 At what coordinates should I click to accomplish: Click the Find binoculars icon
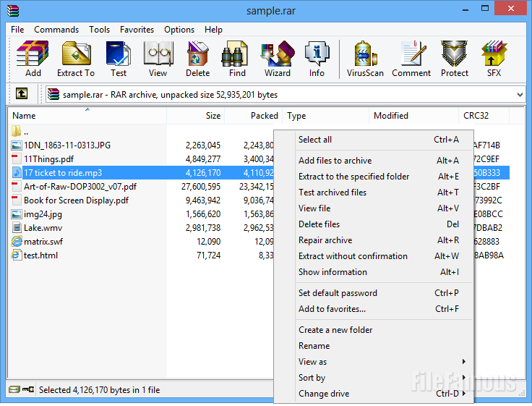[234, 54]
